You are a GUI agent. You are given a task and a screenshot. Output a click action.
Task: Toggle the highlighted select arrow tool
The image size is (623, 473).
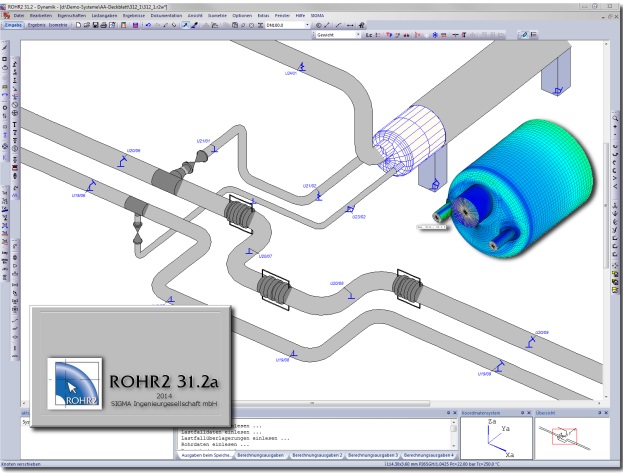[185, 25]
